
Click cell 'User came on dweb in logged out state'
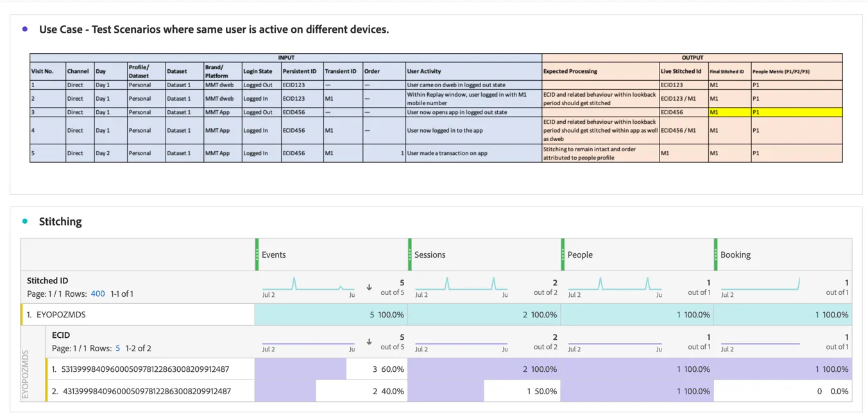[473, 85]
